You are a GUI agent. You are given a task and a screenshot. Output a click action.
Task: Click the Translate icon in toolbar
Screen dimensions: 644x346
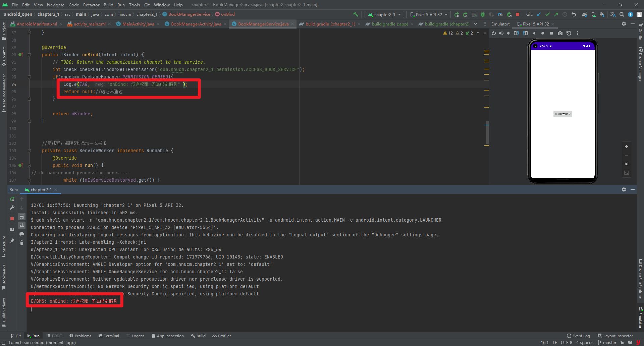click(x=613, y=14)
